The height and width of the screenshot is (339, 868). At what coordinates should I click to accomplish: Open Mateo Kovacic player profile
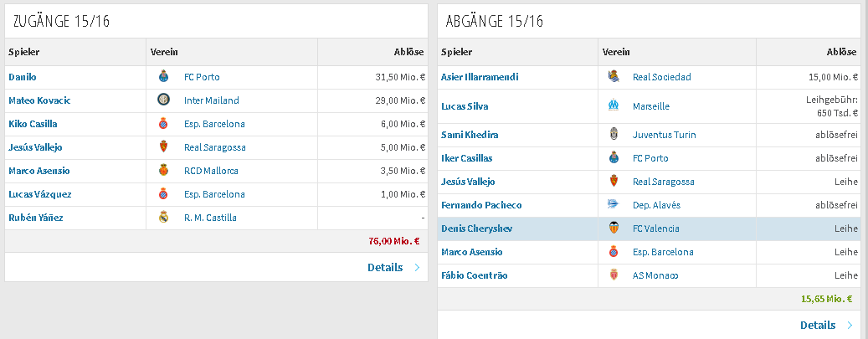click(40, 100)
